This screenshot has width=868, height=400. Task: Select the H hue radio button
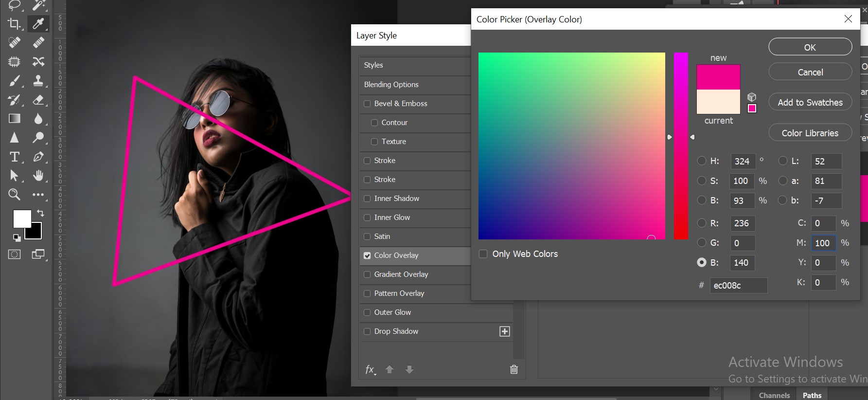(702, 161)
